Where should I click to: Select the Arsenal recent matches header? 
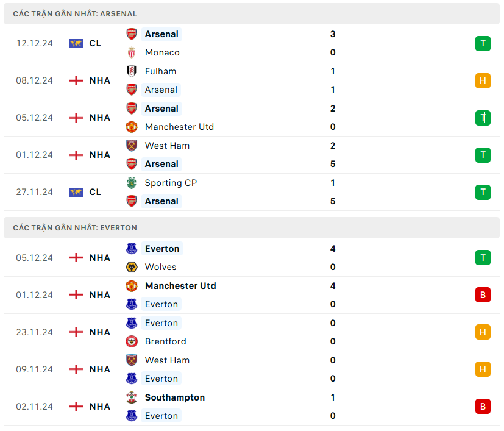click(75, 13)
